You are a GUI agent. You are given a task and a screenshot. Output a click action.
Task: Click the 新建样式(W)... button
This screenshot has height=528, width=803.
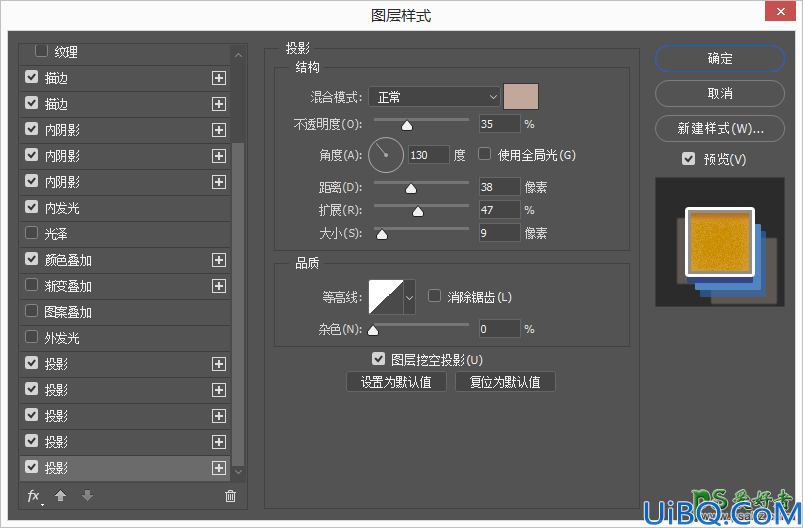coord(720,128)
